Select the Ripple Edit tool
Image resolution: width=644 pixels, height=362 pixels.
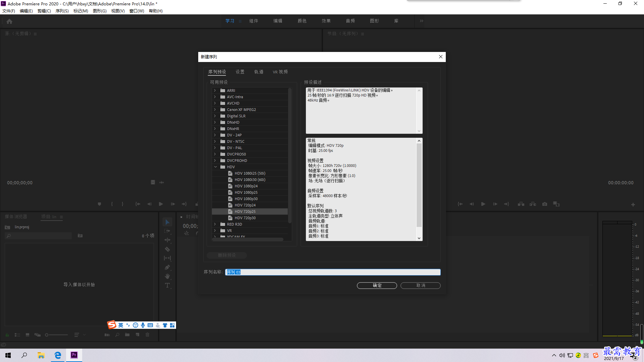click(167, 240)
